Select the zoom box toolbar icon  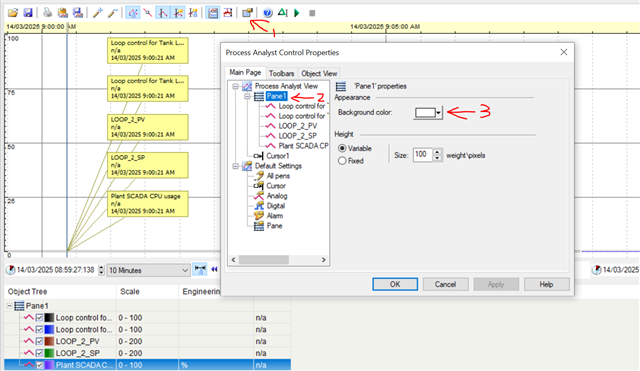(148, 13)
